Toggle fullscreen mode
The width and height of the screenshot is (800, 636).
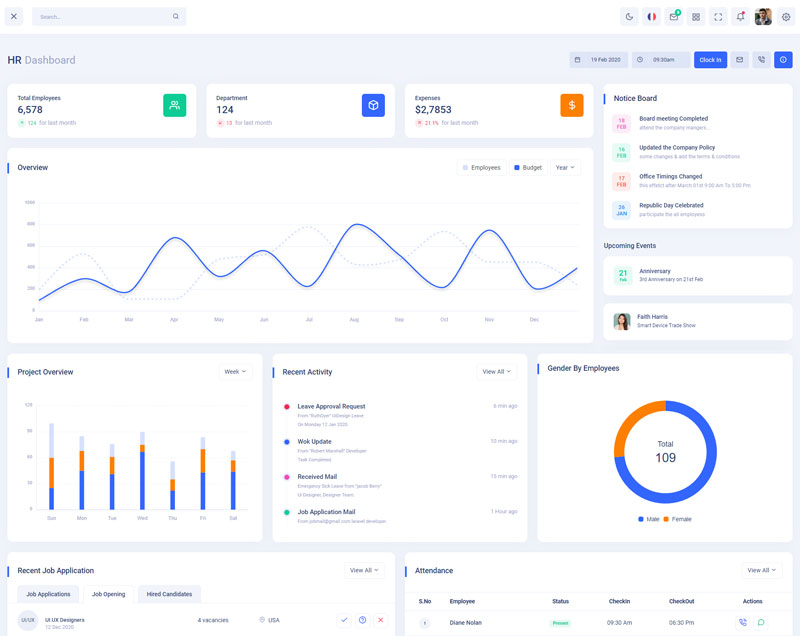718,17
